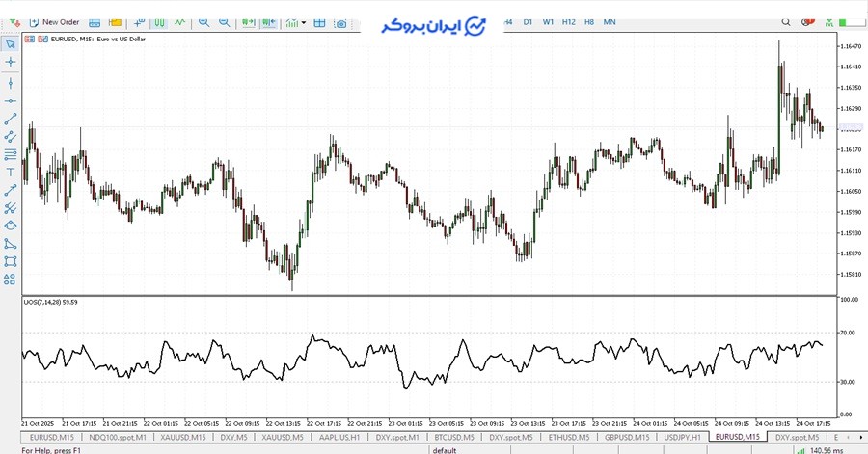
Task: Open the indicators list dropdown arrow
Action: click(x=303, y=21)
